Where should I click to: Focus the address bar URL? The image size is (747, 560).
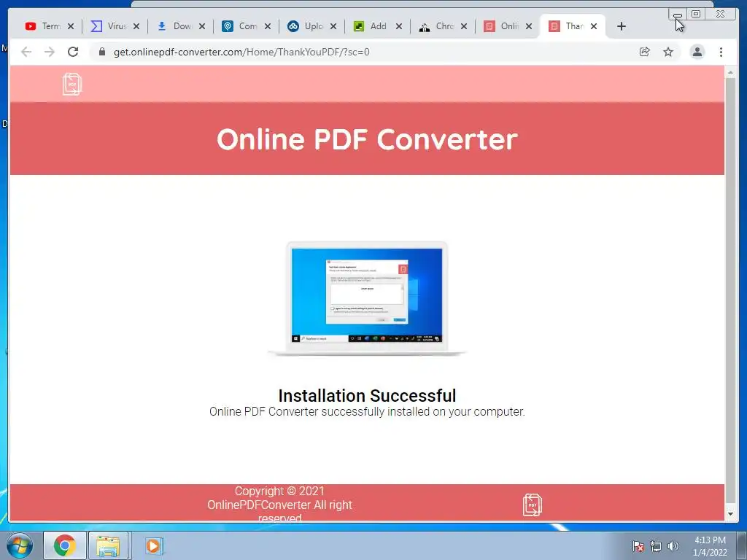[x=241, y=52]
